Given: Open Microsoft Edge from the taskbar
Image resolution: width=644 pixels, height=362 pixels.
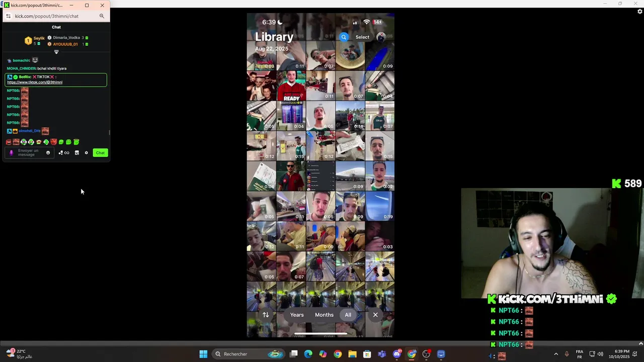Looking at the screenshot, I should [308, 354].
